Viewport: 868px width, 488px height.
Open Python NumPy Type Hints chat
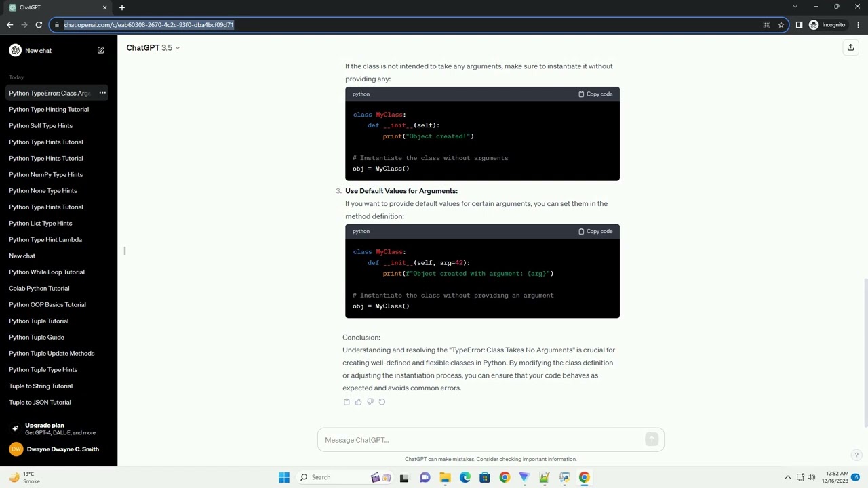(x=46, y=174)
